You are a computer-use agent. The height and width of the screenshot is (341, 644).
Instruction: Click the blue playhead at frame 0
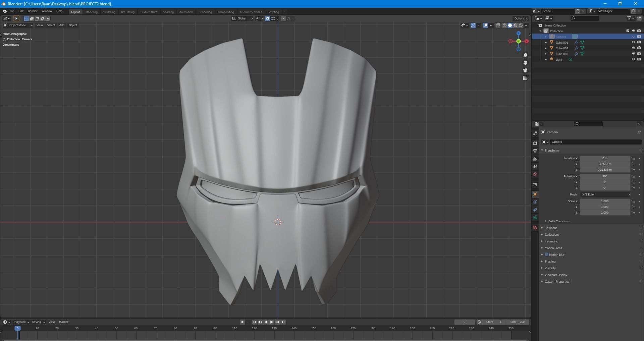point(18,328)
